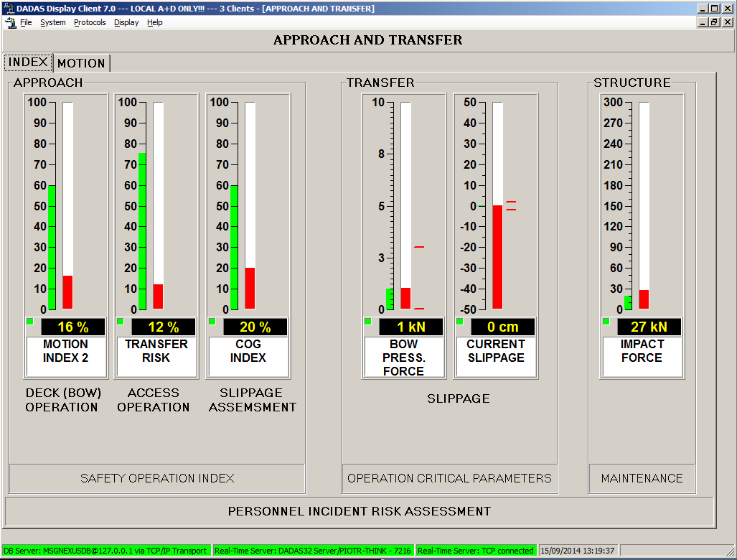The image size is (737, 560).
Task: Click green status indicator beside COG Index
Action: (212, 321)
